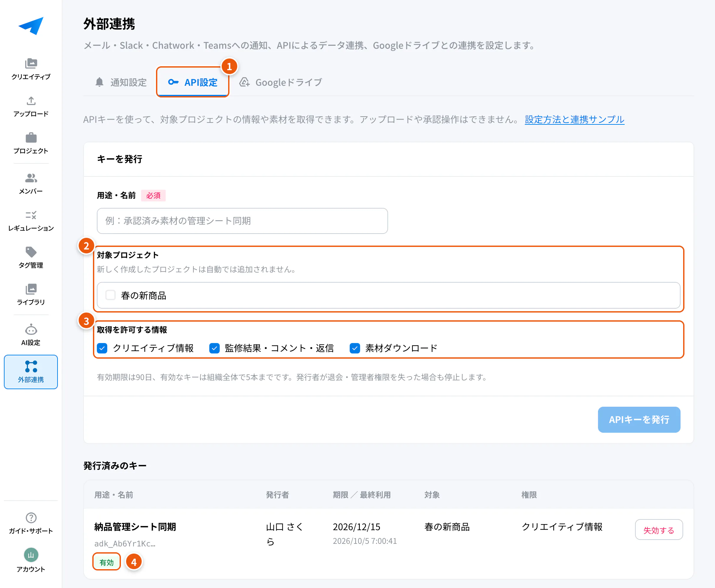Click the key prefix adk_Ab6Yr1Kc…
This screenshot has height=588, width=715.
click(125, 543)
